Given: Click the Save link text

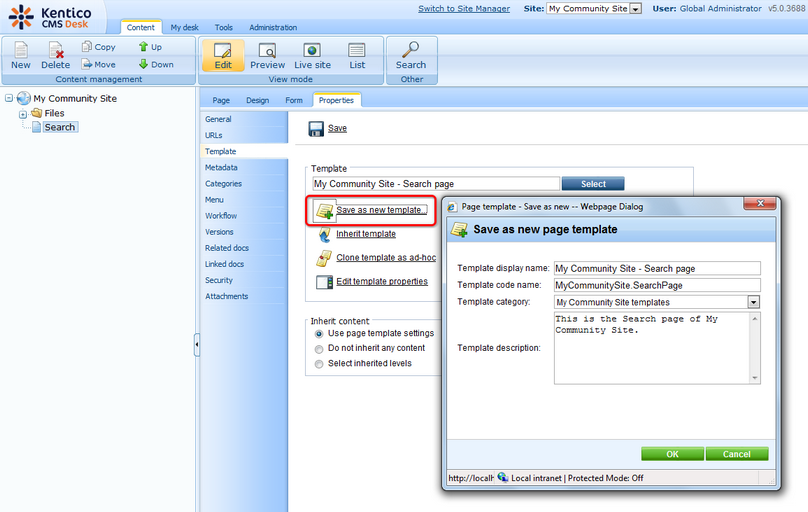Looking at the screenshot, I should point(337,128).
